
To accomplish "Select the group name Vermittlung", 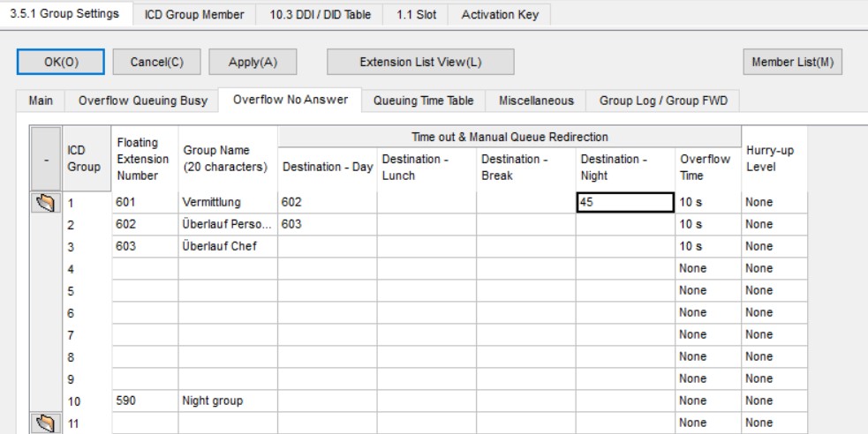I will (x=228, y=202).
